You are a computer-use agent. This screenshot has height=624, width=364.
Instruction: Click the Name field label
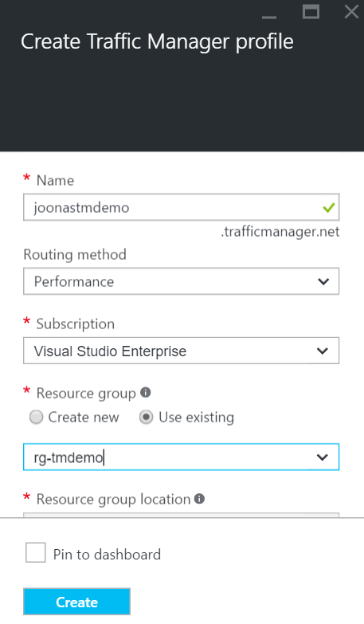click(55, 180)
